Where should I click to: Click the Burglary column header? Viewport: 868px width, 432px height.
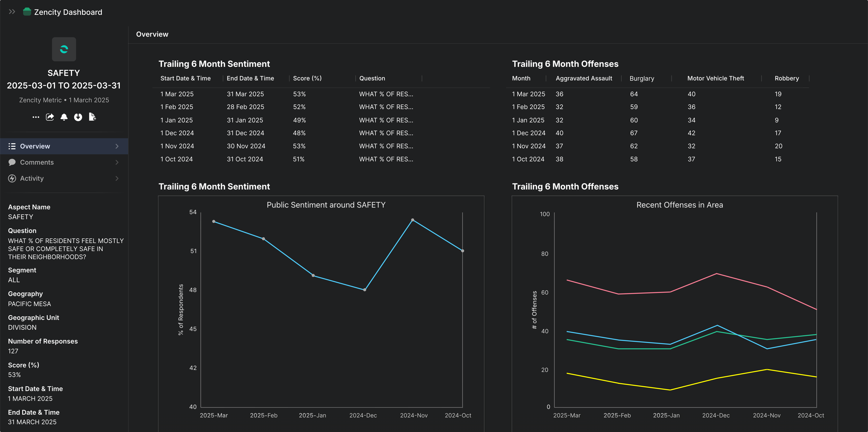pyautogui.click(x=642, y=78)
